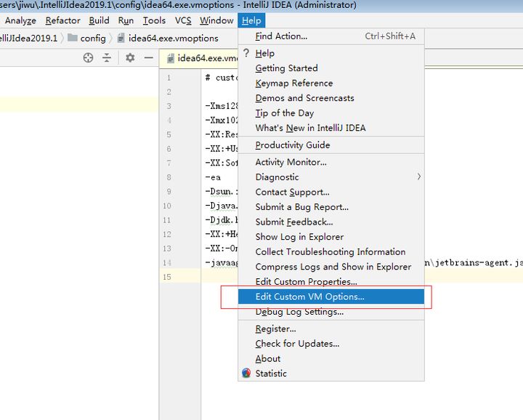Switch to idea64.exe.vmoptions editor tab
523x420 pixels.
(203, 58)
